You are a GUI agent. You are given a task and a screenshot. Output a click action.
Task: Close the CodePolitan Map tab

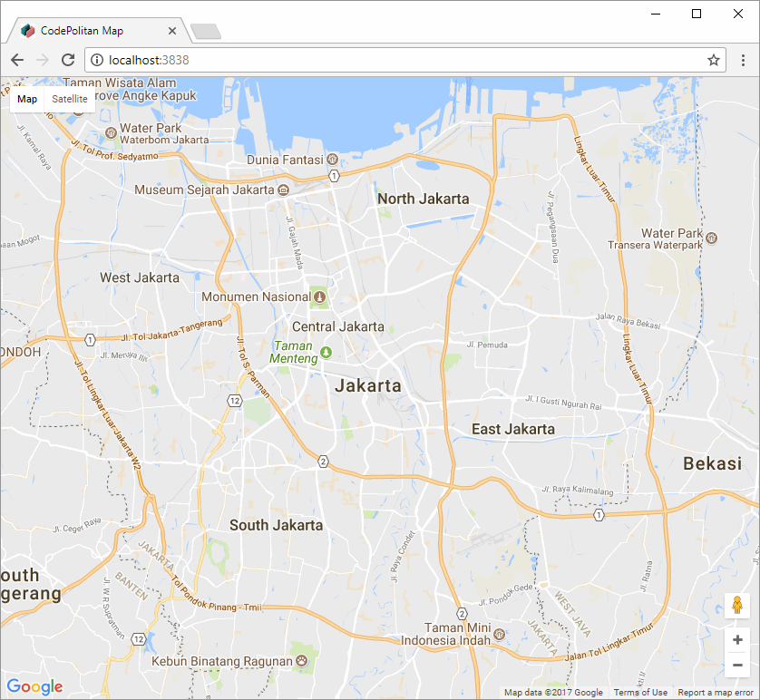coord(172,31)
